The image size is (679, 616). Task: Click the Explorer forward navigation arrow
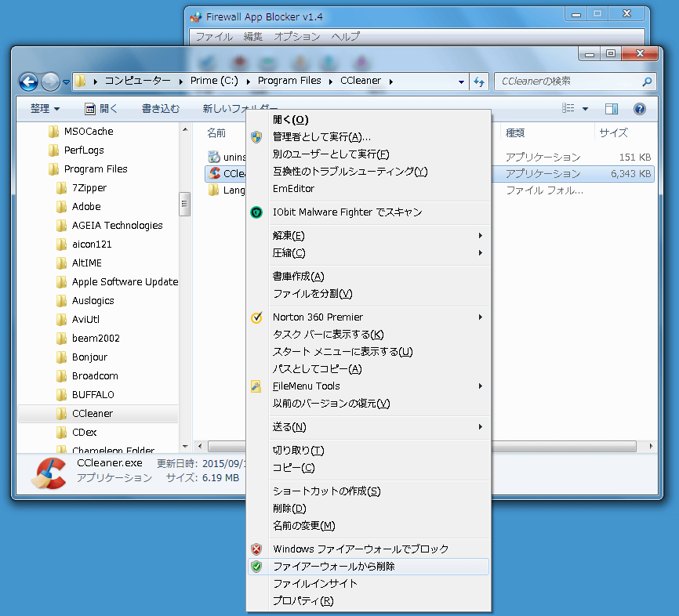coord(50,82)
